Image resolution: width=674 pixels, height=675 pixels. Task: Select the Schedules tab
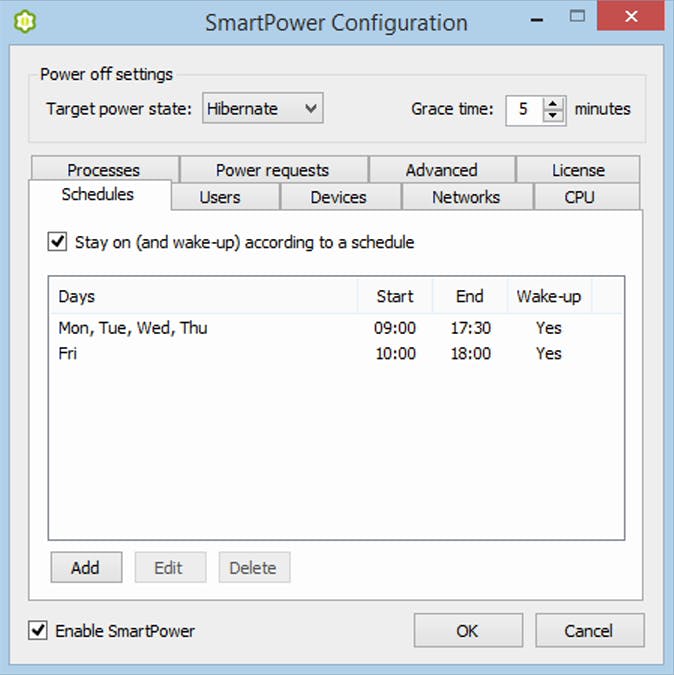point(98,195)
